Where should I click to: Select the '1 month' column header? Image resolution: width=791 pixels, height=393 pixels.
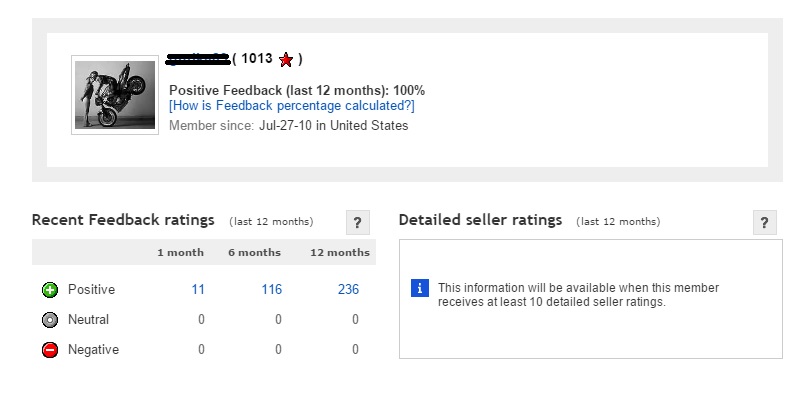[x=181, y=252]
